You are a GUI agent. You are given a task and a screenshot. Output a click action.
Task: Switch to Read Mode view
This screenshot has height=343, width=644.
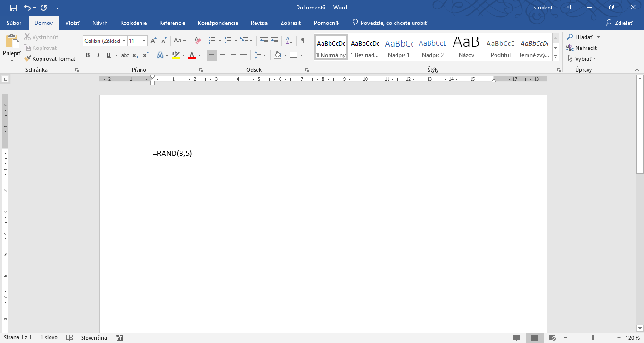[517, 338]
